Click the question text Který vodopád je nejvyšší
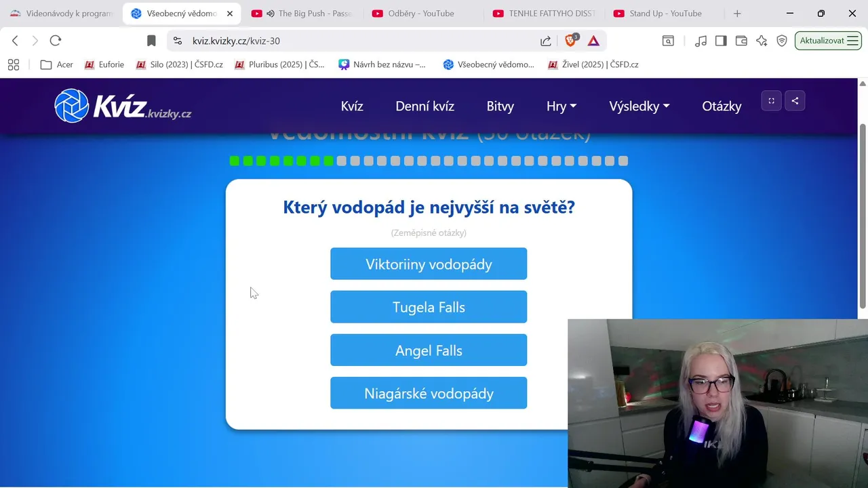Image resolution: width=868 pixels, height=488 pixels. click(x=429, y=207)
